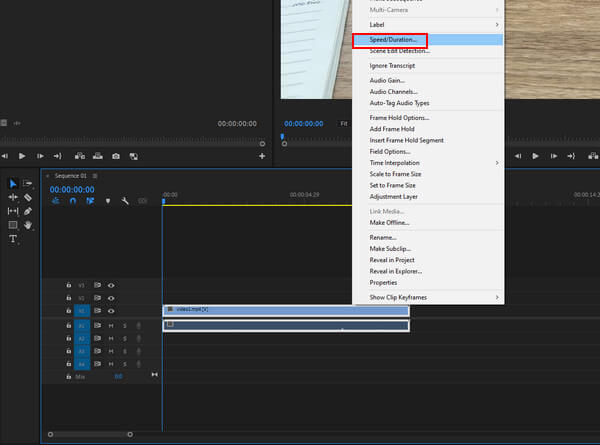Play in the Program monitor
Image resolution: width=600 pixels, height=445 pixels.
(535, 156)
